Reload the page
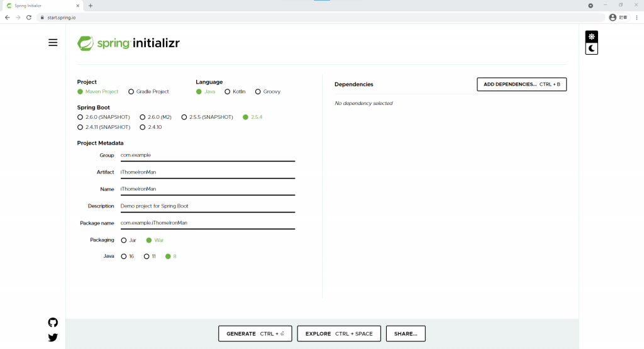This screenshot has height=349, width=644. click(x=29, y=18)
